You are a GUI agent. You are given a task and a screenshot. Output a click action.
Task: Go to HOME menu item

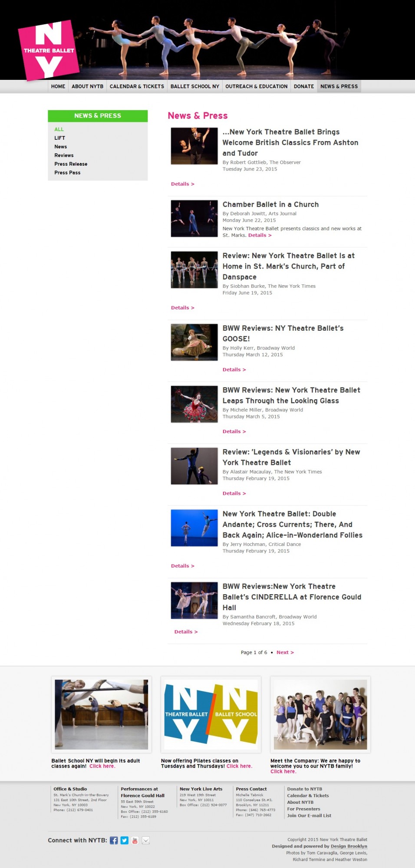tap(58, 86)
